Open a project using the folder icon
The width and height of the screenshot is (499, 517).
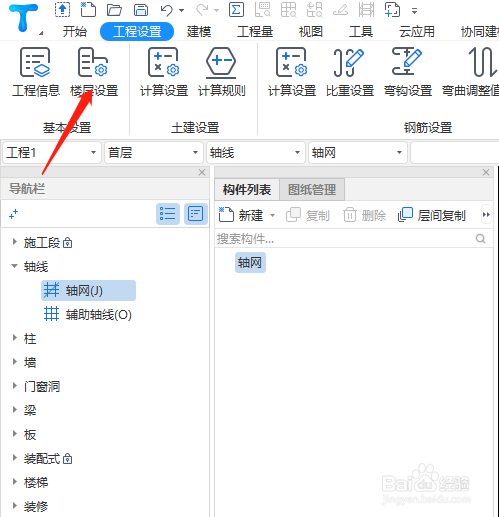pyautogui.click(x=114, y=10)
